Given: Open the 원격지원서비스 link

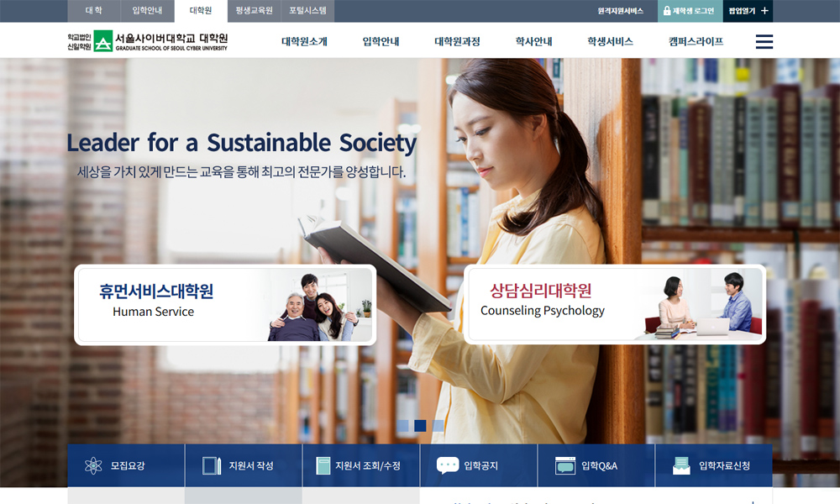Looking at the screenshot, I should (x=621, y=11).
